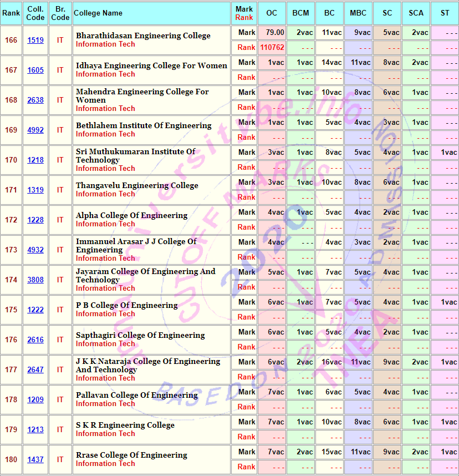459x476 pixels.
Task: Click college code 4992 for Bethlehem Institute
Action: pos(35,130)
